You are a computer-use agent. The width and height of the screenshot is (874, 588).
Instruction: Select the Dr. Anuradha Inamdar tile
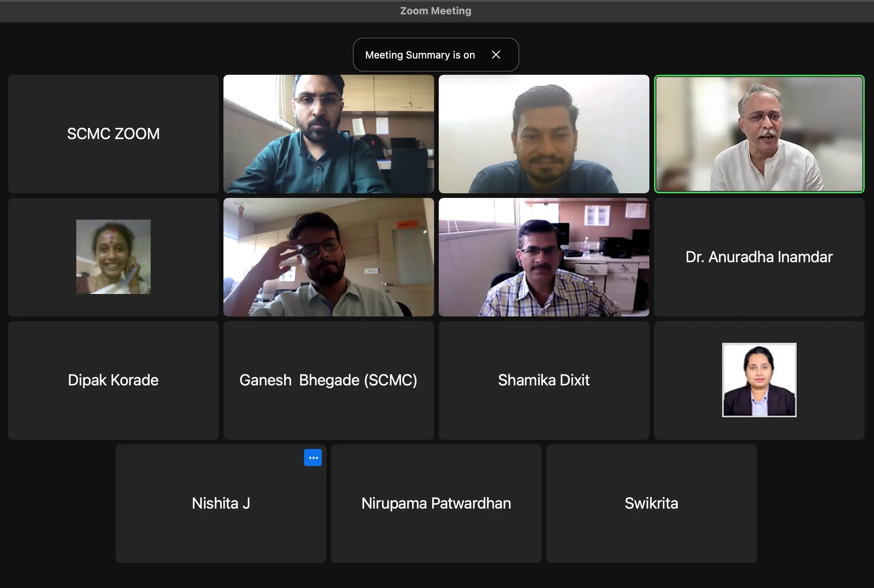tap(759, 257)
